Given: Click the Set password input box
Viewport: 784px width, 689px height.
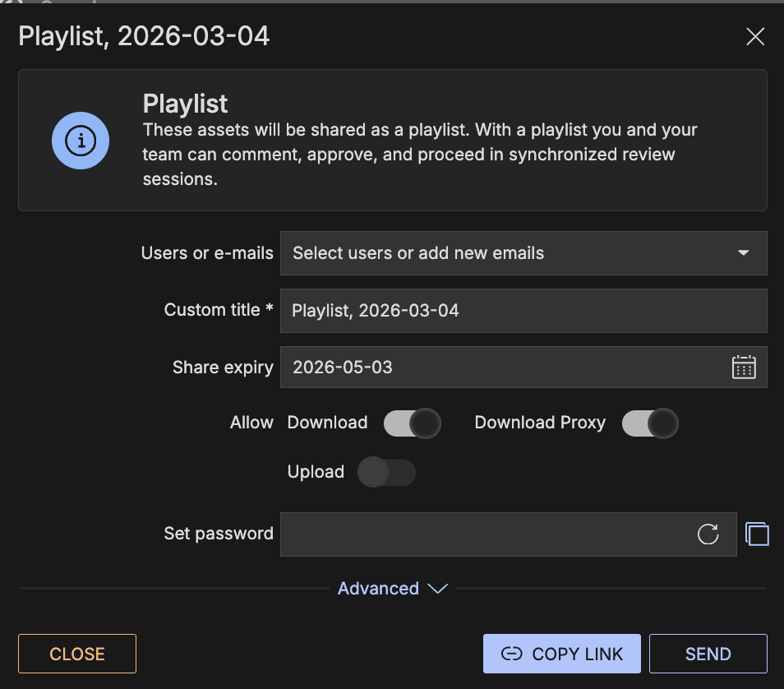Looking at the screenshot, I should point(485,534).
